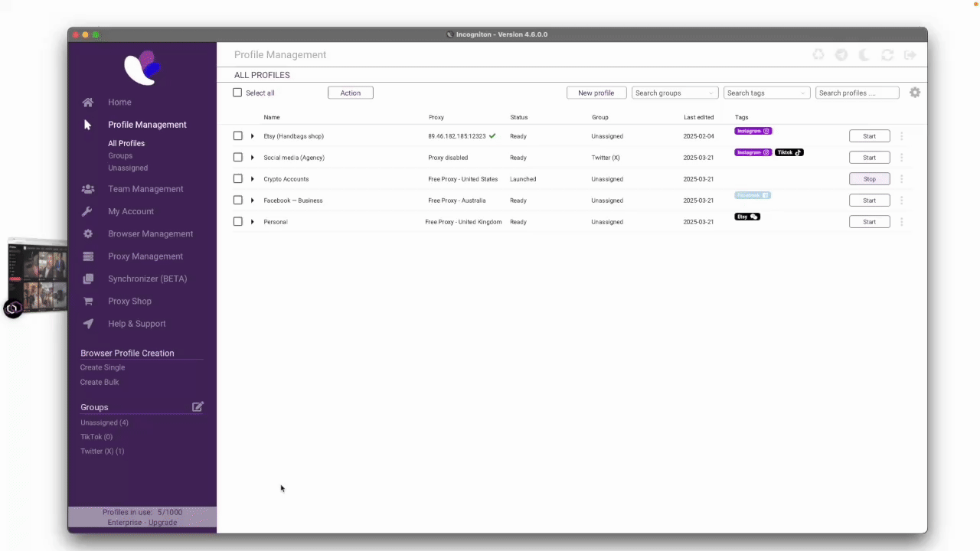The image size is (980, 551).
Task: Open the Search tags dropdown
Action: click(x=766, y=93)
